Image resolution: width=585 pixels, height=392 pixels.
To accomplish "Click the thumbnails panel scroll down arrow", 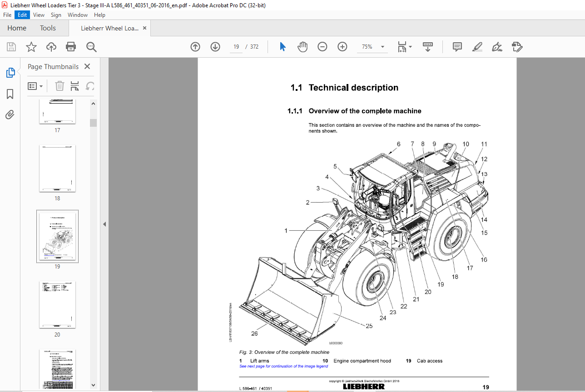I will pos(93,384).
